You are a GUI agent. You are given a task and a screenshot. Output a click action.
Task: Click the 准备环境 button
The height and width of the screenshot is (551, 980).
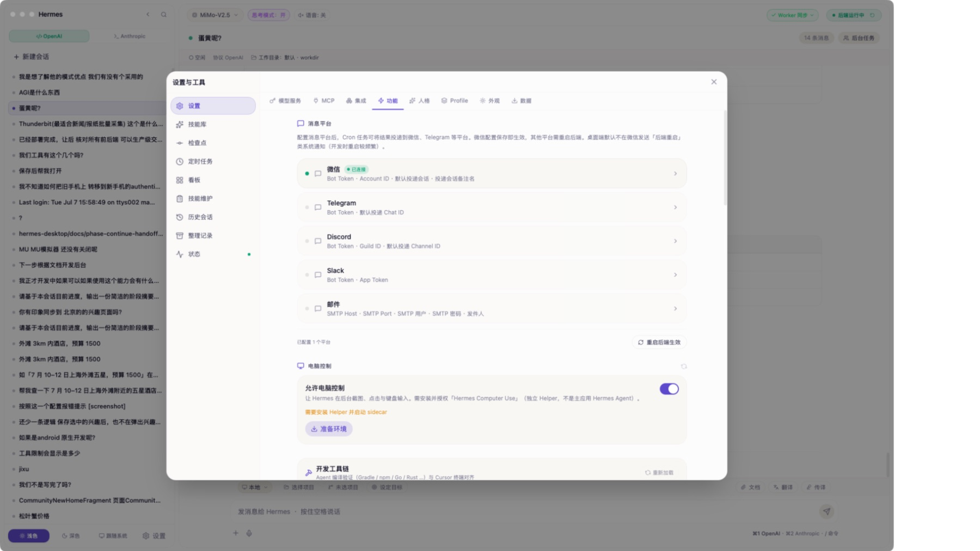(329, 429)
